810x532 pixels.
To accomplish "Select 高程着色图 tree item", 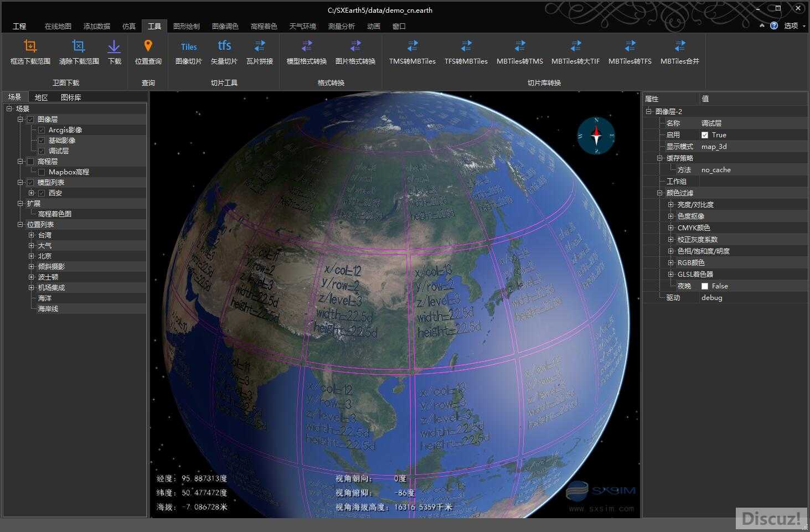I will pyautogui.click(x=55, y=214).
